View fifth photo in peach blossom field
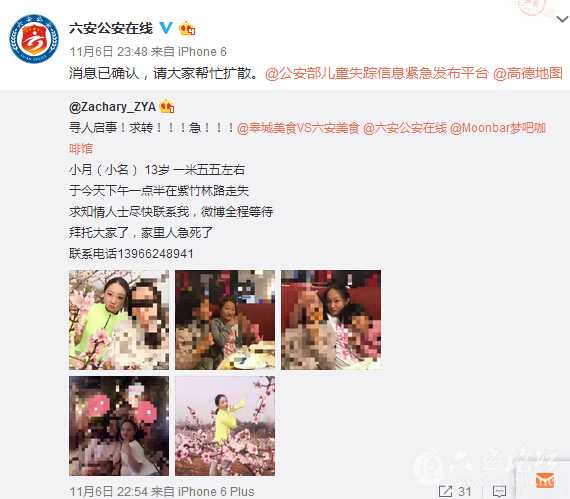The width and height of the screenshot is (570, 499). [225, 426]
